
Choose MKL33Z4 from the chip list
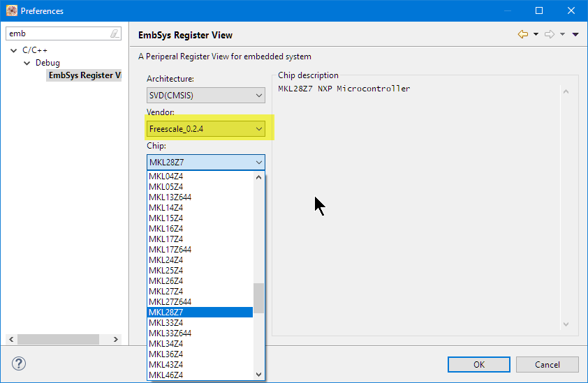point(166,322)
